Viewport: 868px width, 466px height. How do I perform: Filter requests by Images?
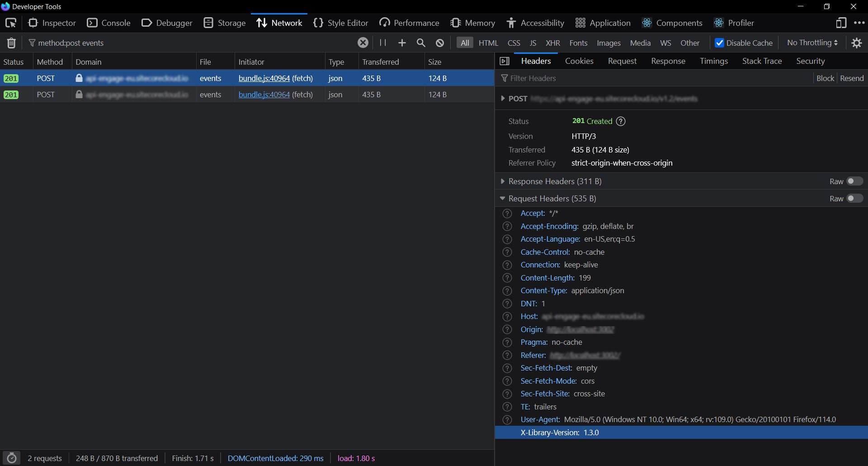[609, 43]
